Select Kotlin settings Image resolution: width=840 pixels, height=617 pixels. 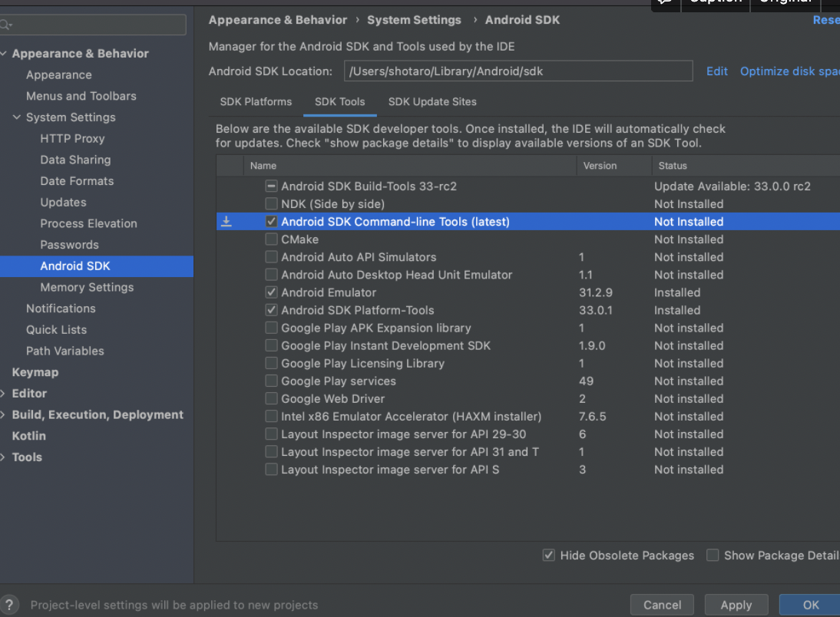(x=29, y=436)
